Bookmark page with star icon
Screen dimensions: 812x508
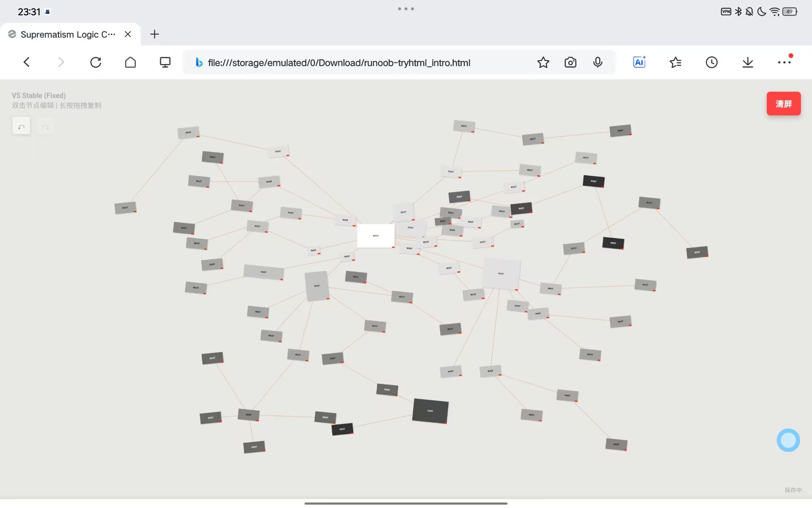[x=543, y=63]
